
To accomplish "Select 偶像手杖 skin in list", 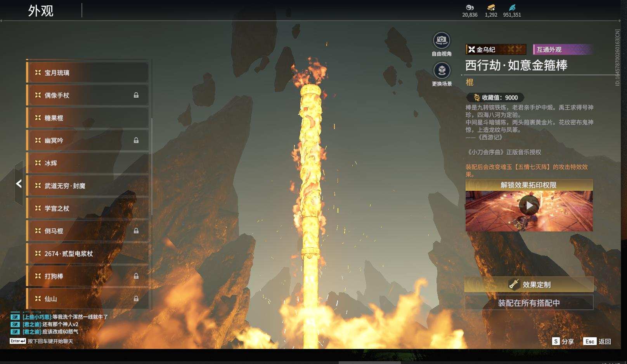I will [x=88, y=95].
